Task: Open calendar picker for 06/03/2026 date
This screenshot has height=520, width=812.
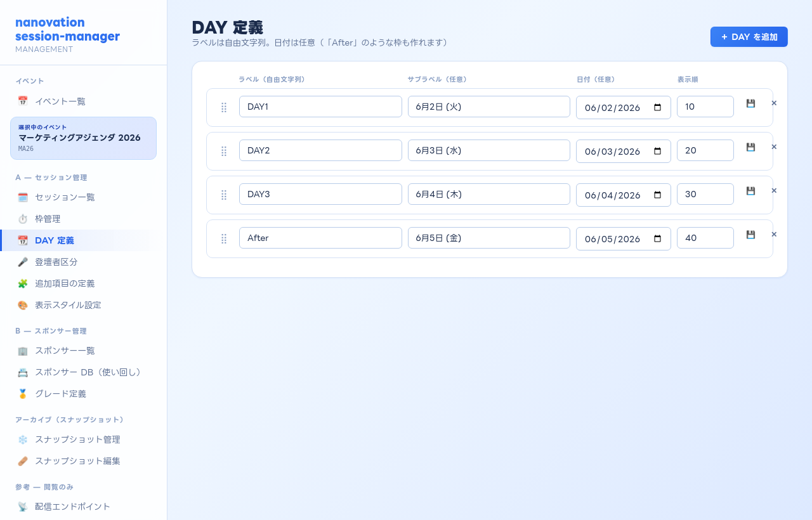Action: tap(657, 151)
